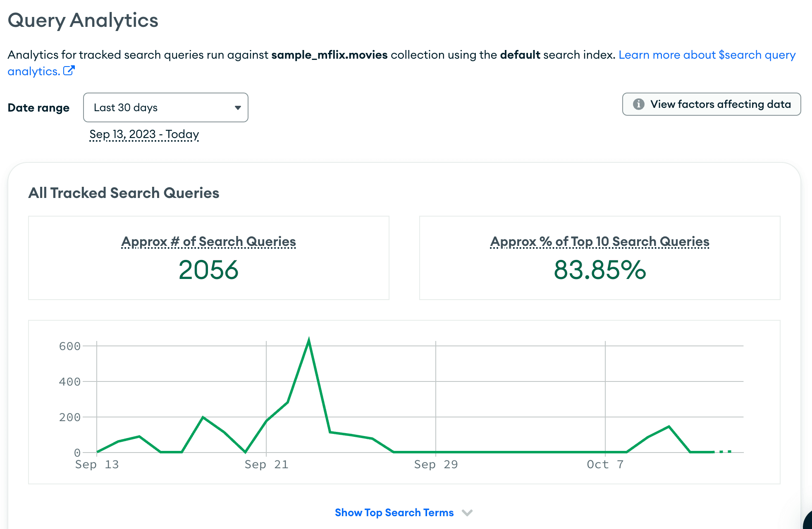Click the 83.85% value
The height and width of the screenshot is (529, 812).
tap(600, 270)
